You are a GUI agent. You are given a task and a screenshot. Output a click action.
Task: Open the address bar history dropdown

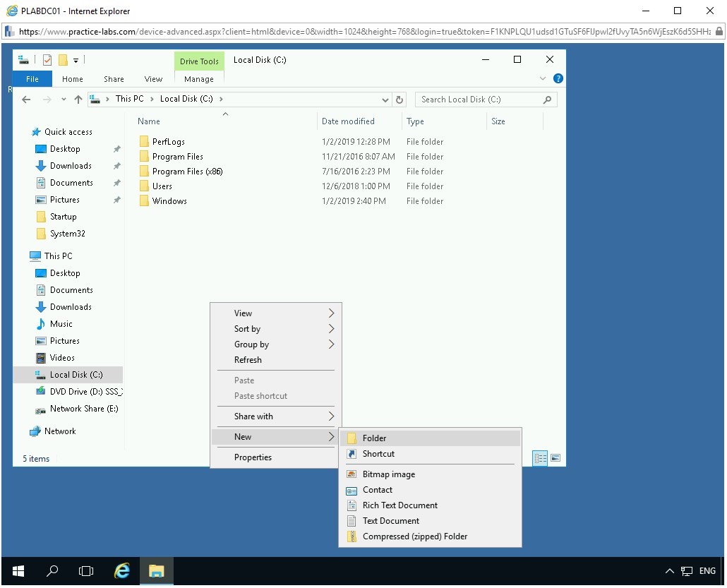(385, 100)
